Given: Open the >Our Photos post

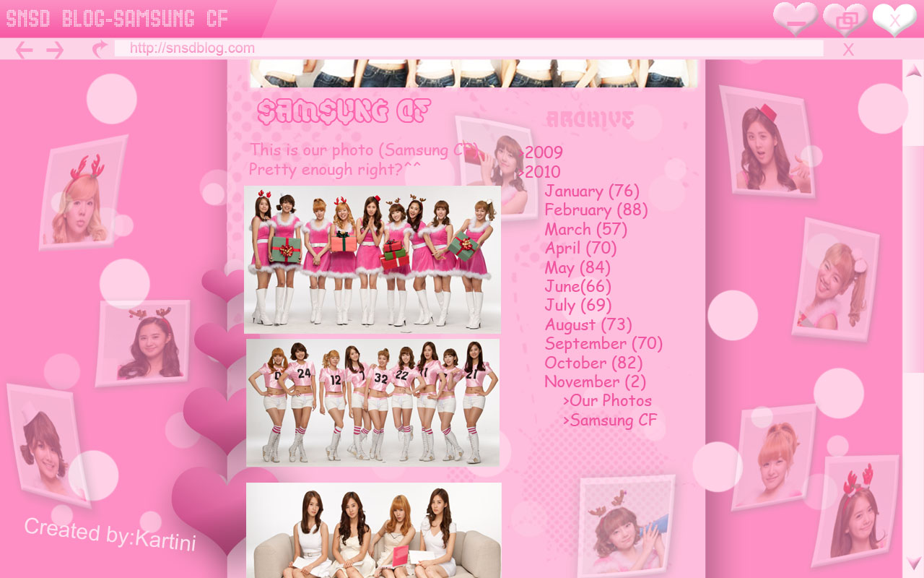Looking at the screenshot, I should [x=607, y=400].
